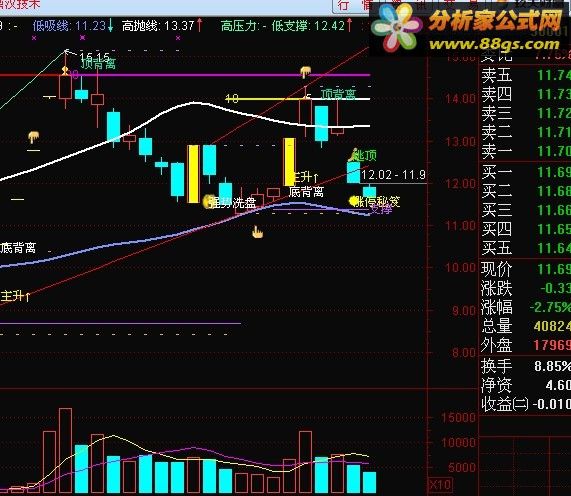Screen dimensions: 571x496
Task: Click the 14.00 price axis label
Action: tap(460, 99)
